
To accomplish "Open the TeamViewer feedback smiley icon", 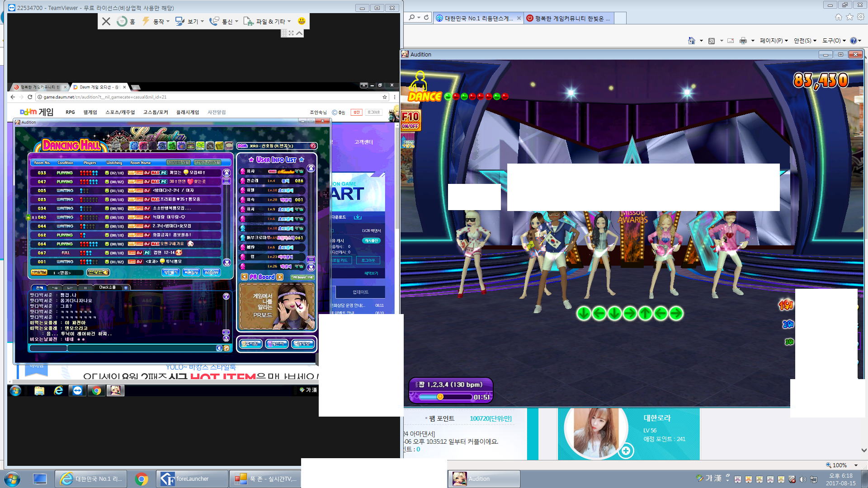I will pos(302,21).
